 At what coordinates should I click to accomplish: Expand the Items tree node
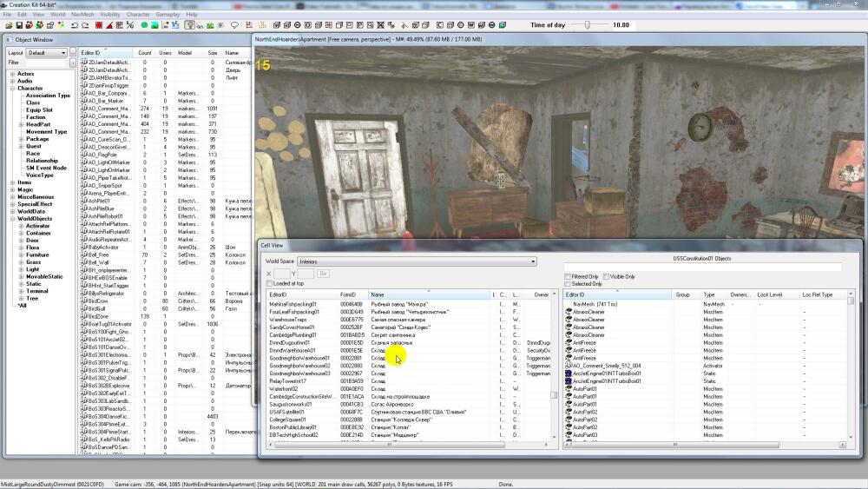click(13, 182)
